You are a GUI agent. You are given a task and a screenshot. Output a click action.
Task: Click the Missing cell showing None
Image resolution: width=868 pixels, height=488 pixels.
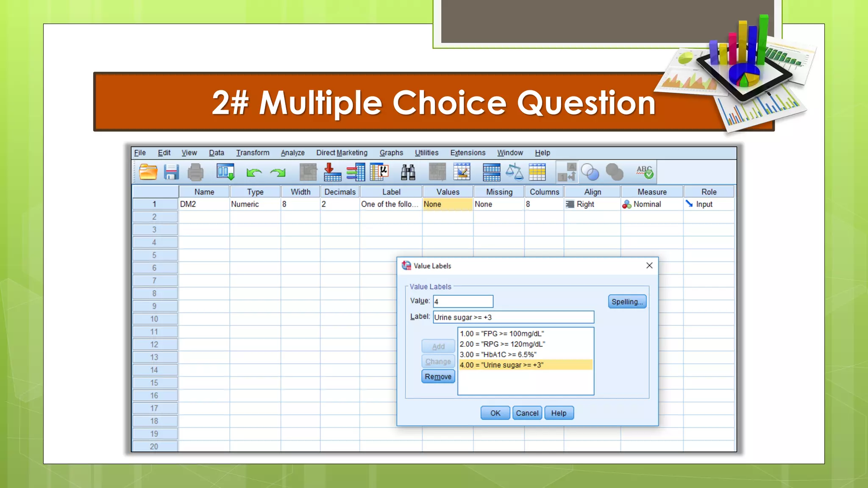point(499,204)
